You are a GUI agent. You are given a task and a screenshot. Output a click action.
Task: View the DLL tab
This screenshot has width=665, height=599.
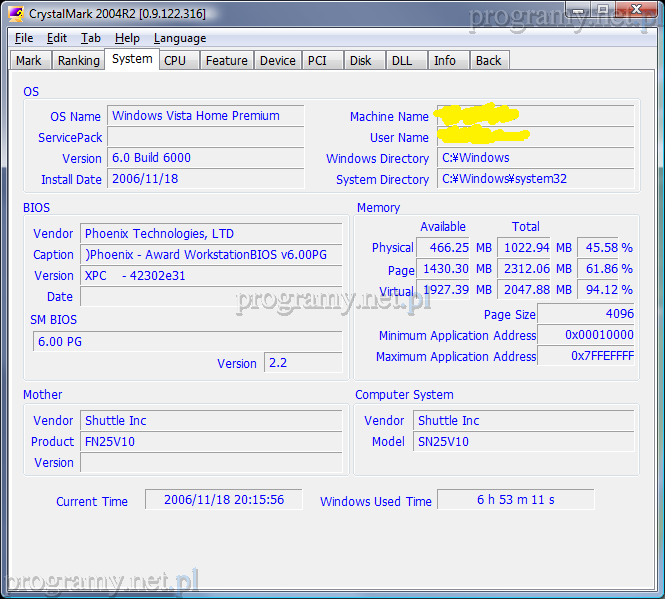401,61
